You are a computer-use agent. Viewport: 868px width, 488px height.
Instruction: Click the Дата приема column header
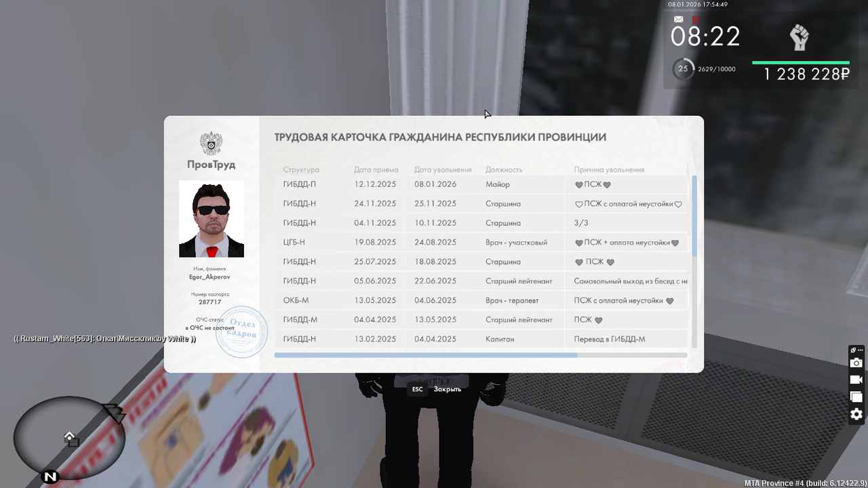pyautogui.click(x=376, y=169)
